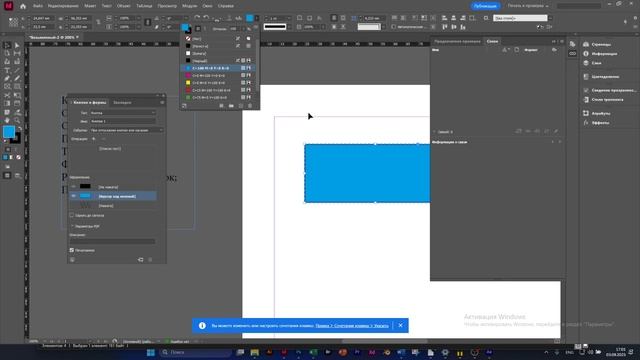
Task: Click the trash icon in the swatches dropdown
Action: [250, 106]
